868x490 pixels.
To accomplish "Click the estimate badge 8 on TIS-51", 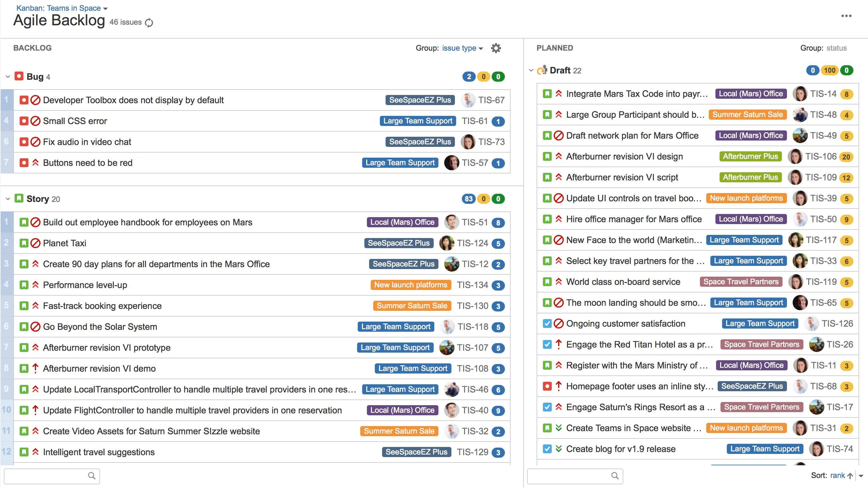I will [498, 223].
